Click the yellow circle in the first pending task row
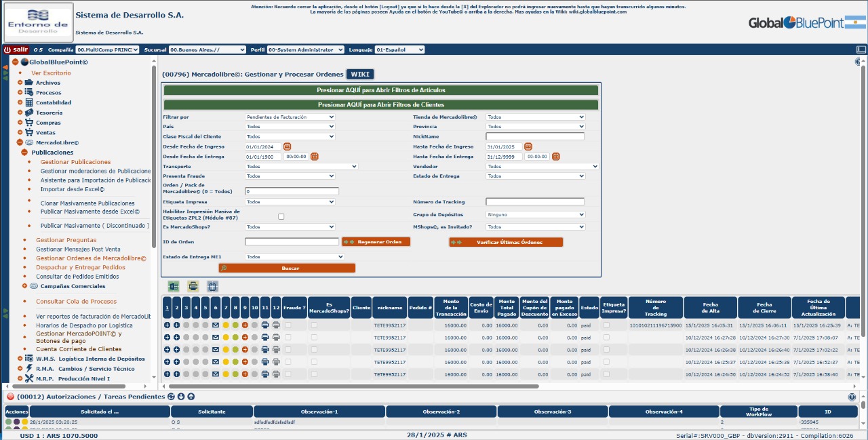 click(25, 422)
